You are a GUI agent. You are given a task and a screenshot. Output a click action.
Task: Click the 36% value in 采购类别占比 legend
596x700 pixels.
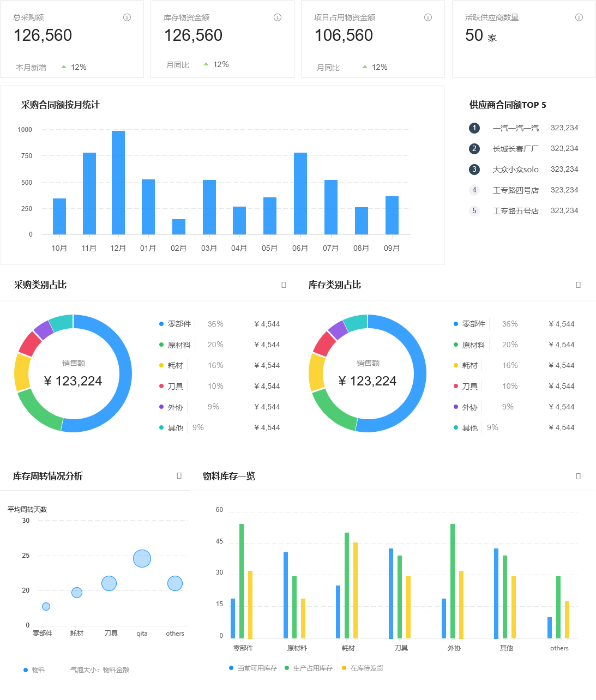[215, 324]
